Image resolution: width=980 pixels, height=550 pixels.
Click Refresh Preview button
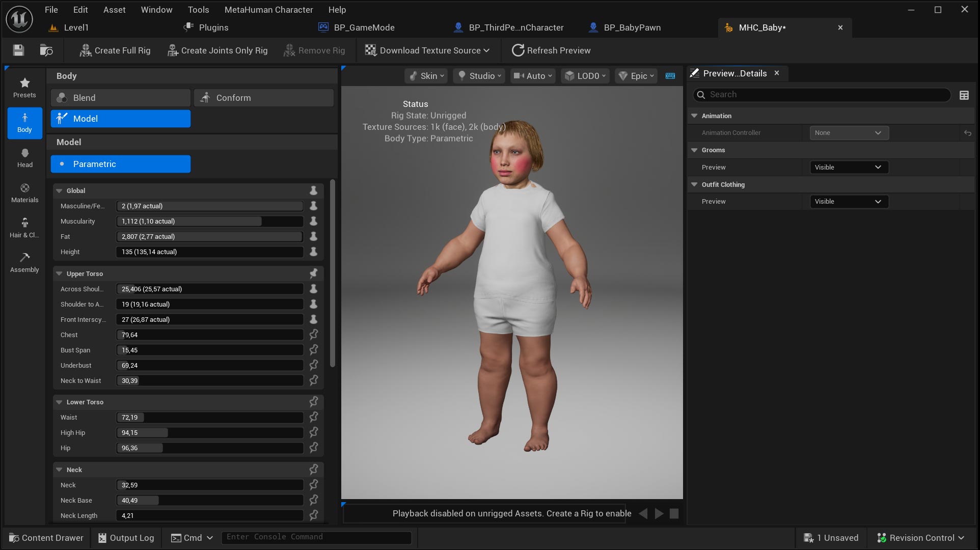click(x=551, y=50)
